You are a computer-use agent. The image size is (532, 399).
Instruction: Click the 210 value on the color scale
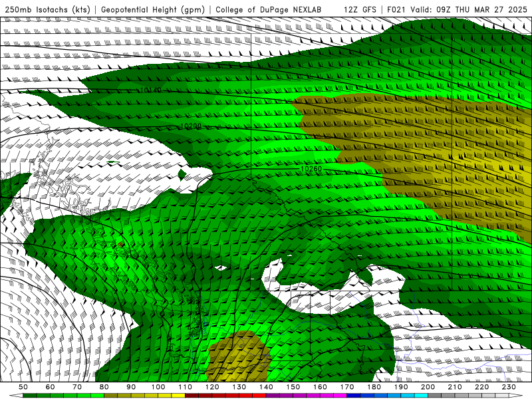tap(455, 387)
